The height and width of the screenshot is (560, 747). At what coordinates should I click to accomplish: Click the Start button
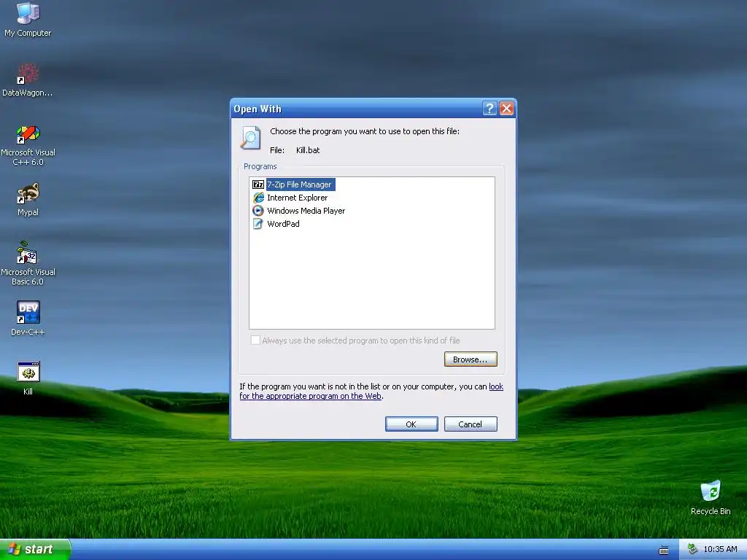(x=35, y=549)
